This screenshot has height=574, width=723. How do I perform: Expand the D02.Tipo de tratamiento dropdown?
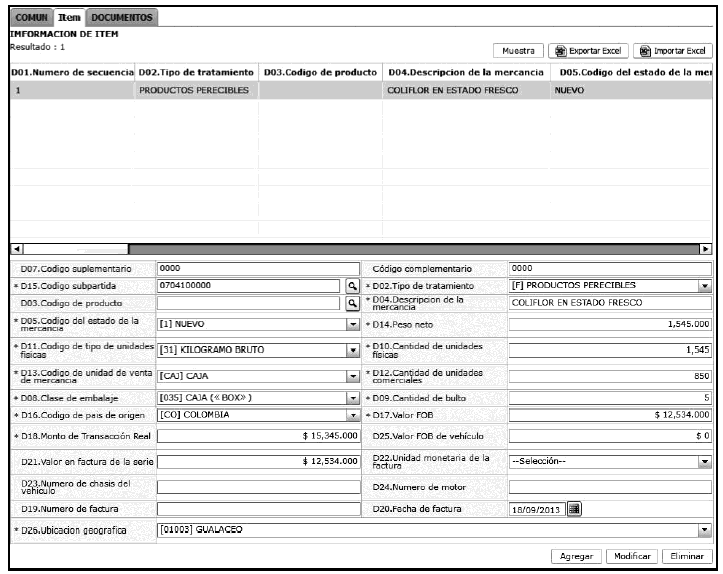(705, 286)
